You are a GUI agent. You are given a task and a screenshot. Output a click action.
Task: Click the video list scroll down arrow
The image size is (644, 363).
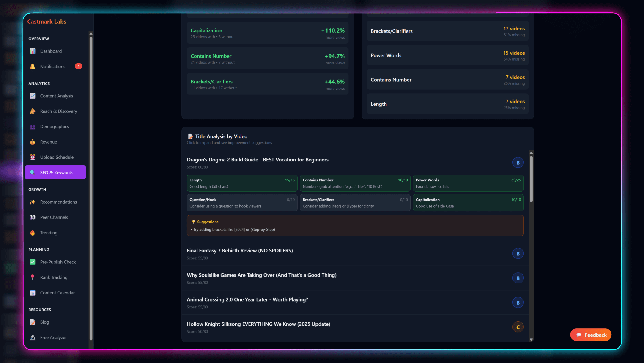click(531, 339)
